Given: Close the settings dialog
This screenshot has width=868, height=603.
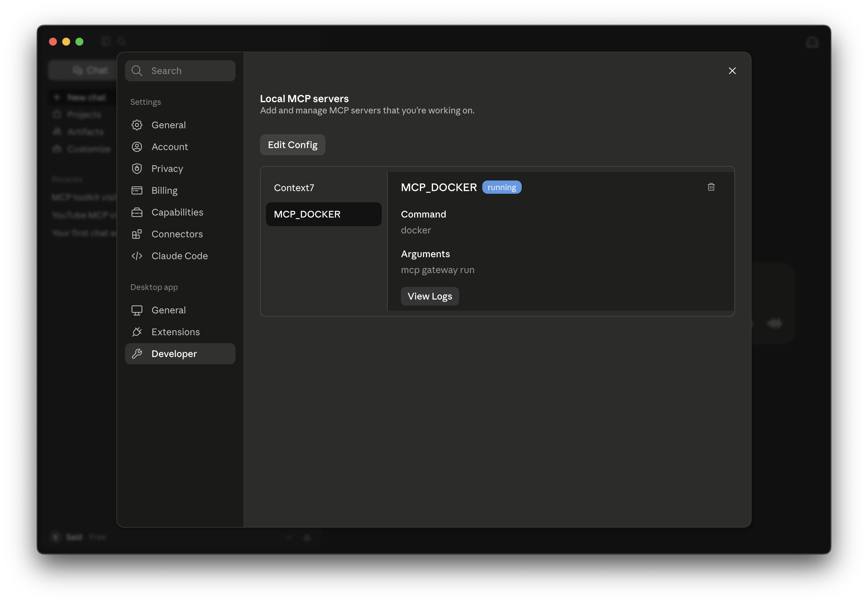Looking at the screenshot, I should pyautogui.click(x=732, y=71).
